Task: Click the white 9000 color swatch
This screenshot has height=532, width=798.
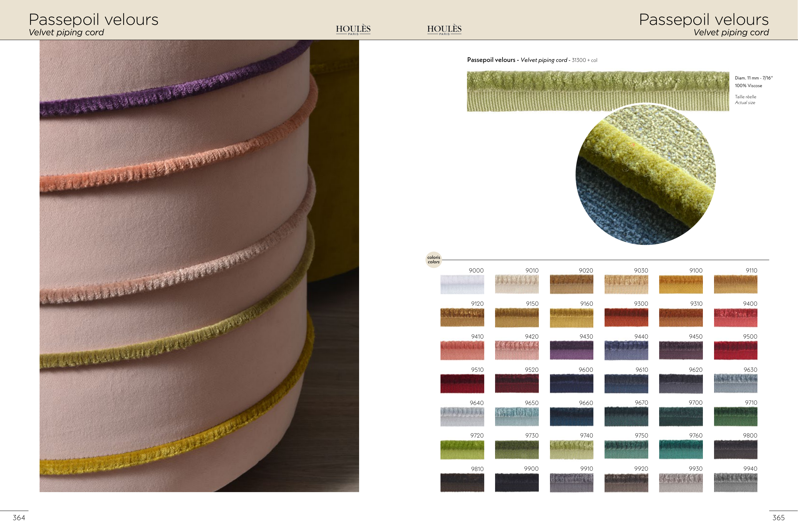Action: pos(462,284)
